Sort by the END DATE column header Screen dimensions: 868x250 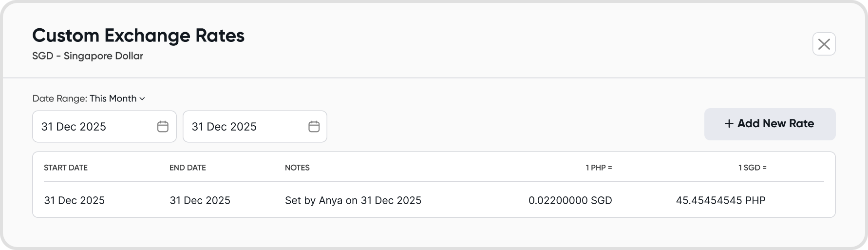pyautogui.click(x=188, y=168)
